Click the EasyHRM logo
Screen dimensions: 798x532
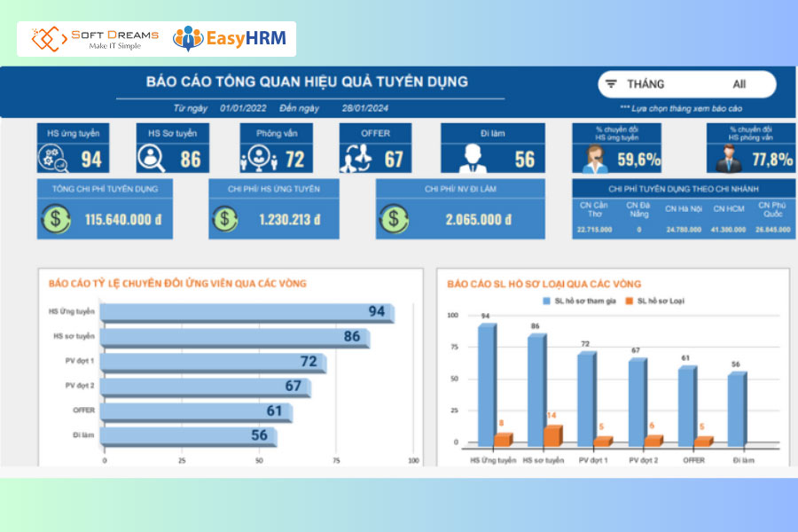tap(229, 38)
